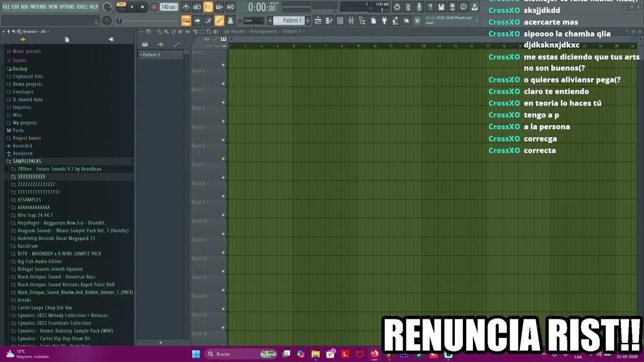Screen dimensions: 644x362
Task: Toggle overdub blend recording
Action: [x=219, y=7]
